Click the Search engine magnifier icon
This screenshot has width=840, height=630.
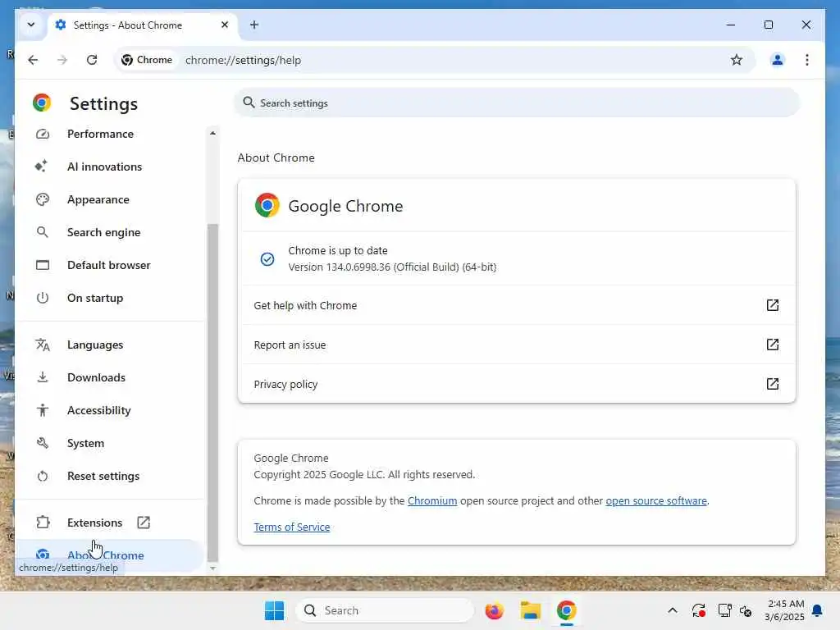43,232
